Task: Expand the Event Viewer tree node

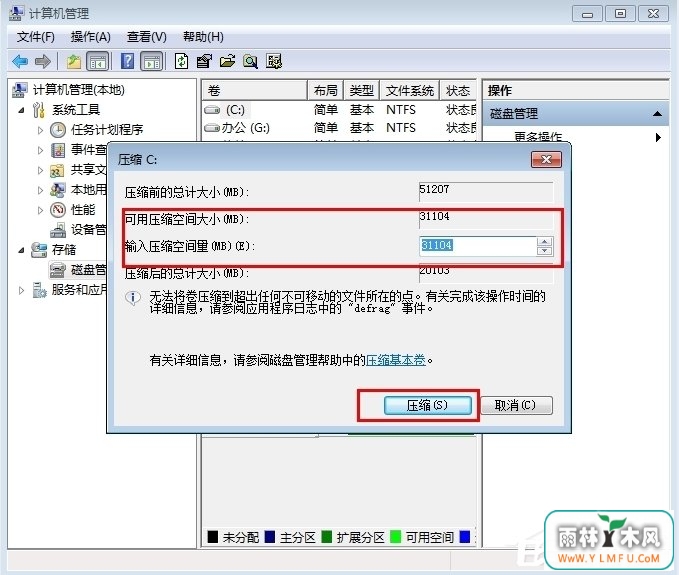Action: tap(40, 150)
